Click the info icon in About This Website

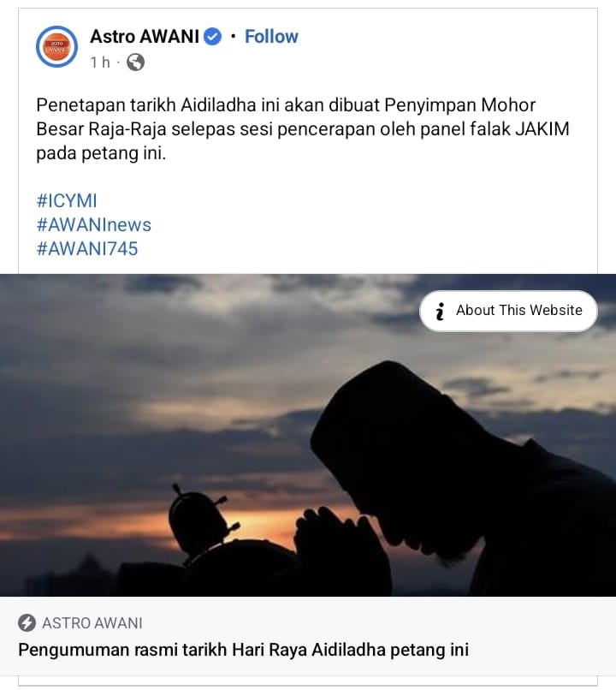(440, 311)
